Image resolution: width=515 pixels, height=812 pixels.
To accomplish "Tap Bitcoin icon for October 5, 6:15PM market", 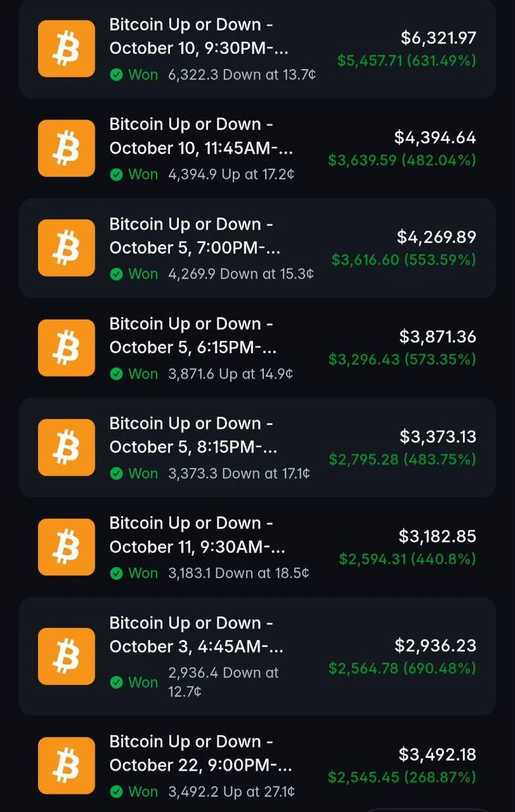I will tap(66, 348).
